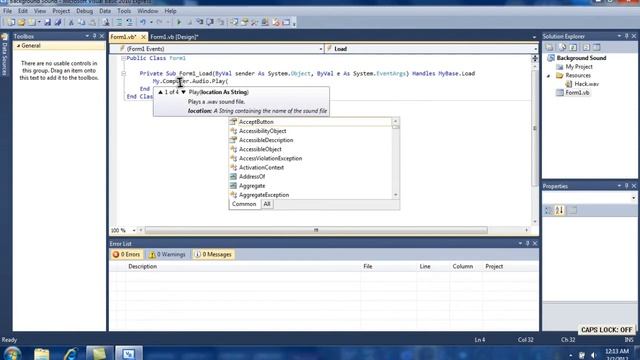Click the Uncomment lines icon
The height and width of the screenshot is (360, 640).
click(129, 22)
